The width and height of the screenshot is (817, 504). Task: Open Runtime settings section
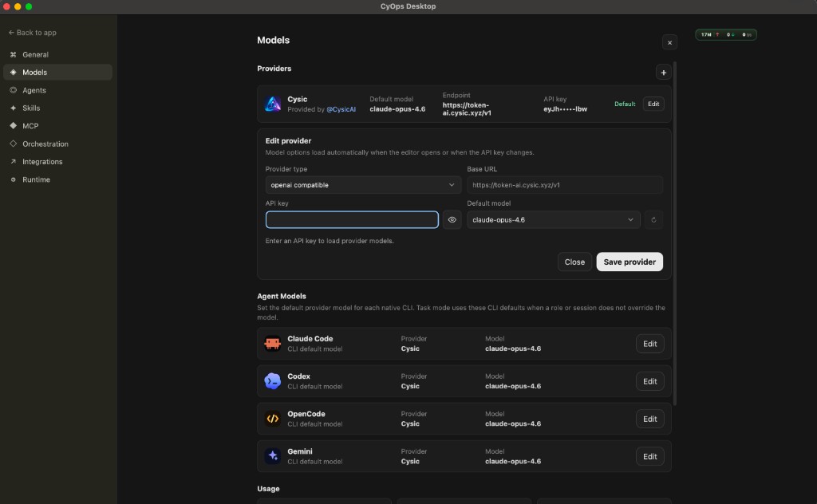57,179
